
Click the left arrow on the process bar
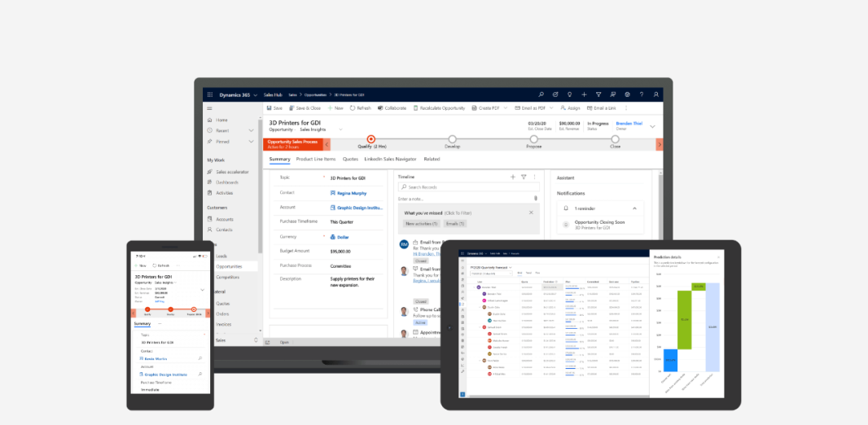[x=327, y=144]
